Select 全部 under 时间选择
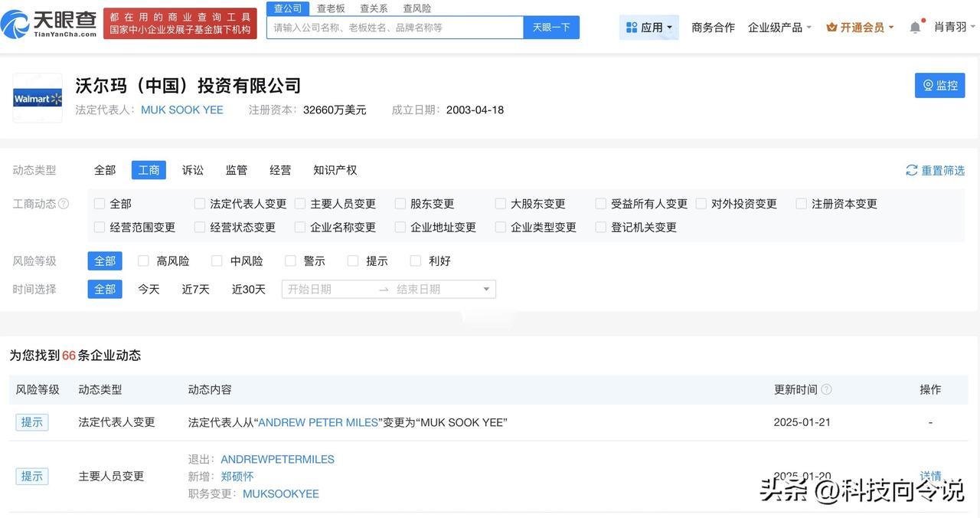The image size is (980, 518). point(105,289)
